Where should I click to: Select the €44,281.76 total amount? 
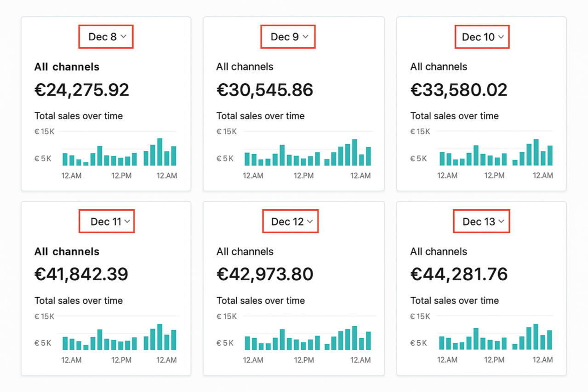459,274
